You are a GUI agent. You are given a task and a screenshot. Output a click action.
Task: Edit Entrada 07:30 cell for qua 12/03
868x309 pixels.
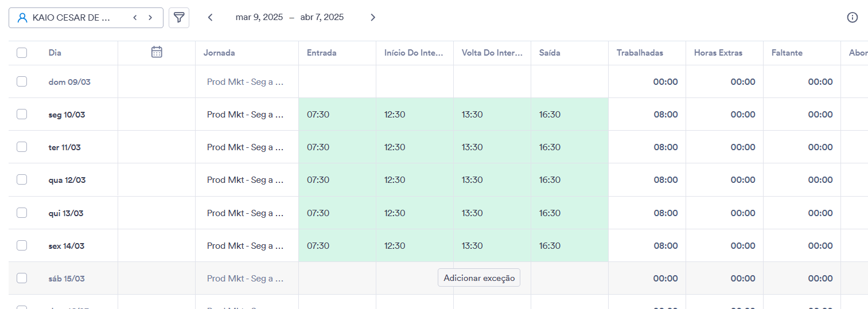pos(337,180)
